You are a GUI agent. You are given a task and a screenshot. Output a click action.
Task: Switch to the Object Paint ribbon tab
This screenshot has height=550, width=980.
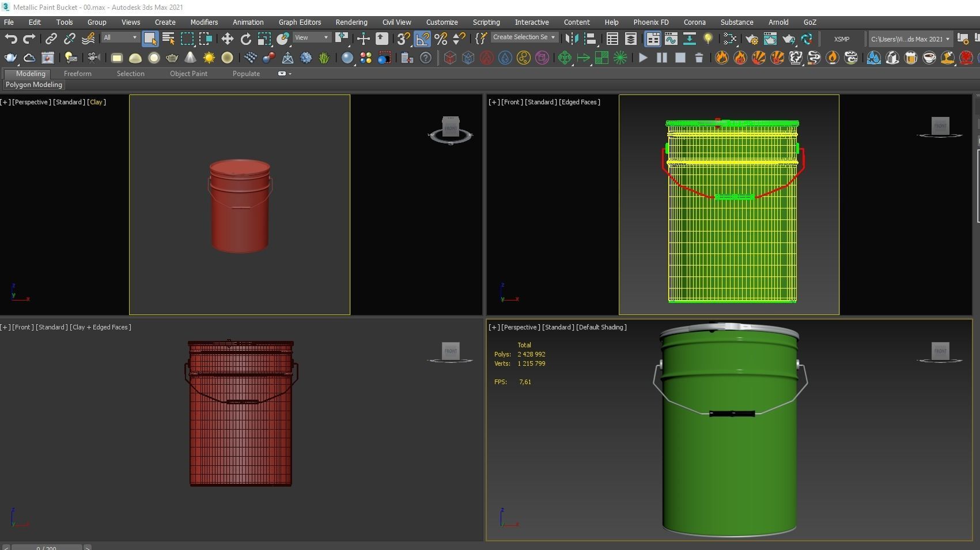pyautogui.click(x=188, y=74)
